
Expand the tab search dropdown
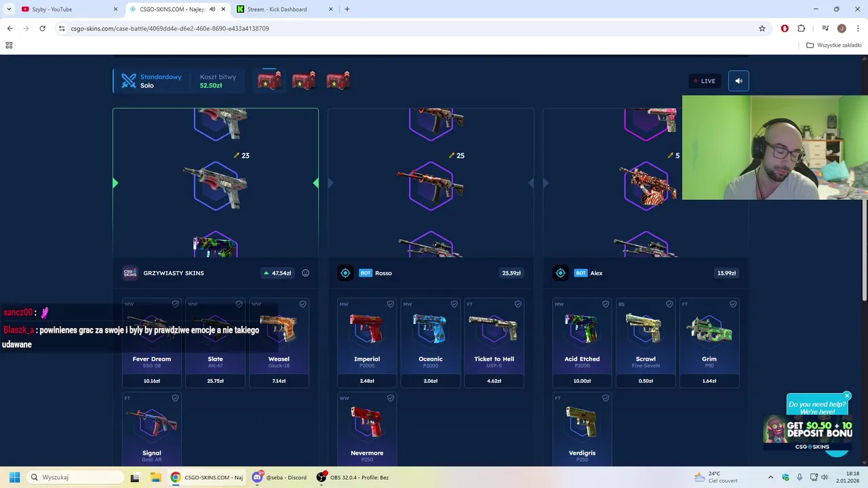9,9
